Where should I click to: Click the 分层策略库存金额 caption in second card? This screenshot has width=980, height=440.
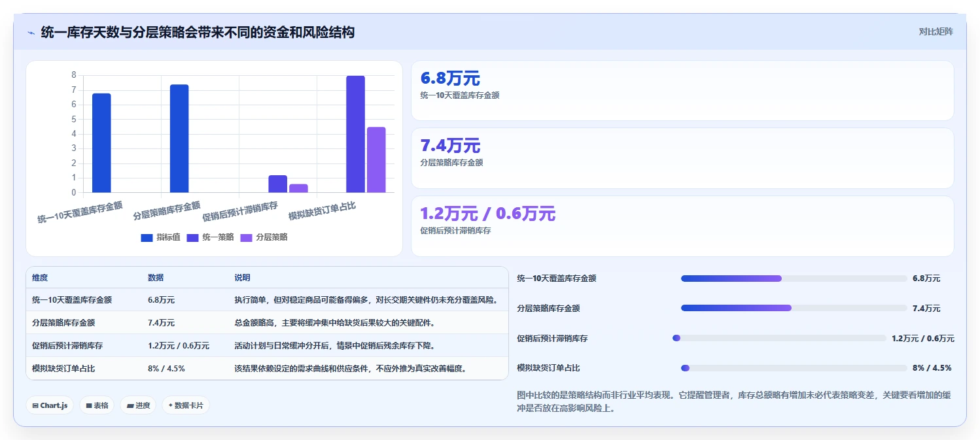(451, 163)
